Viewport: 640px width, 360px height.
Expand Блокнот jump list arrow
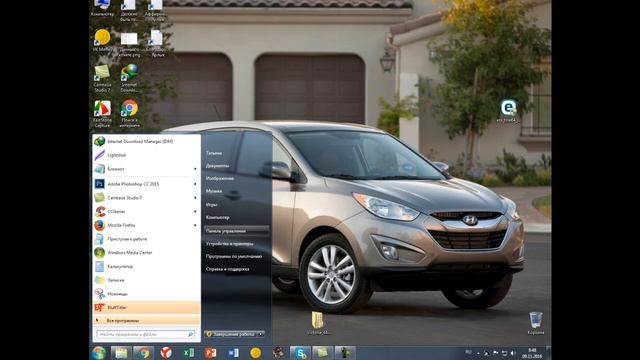(195, 169)
